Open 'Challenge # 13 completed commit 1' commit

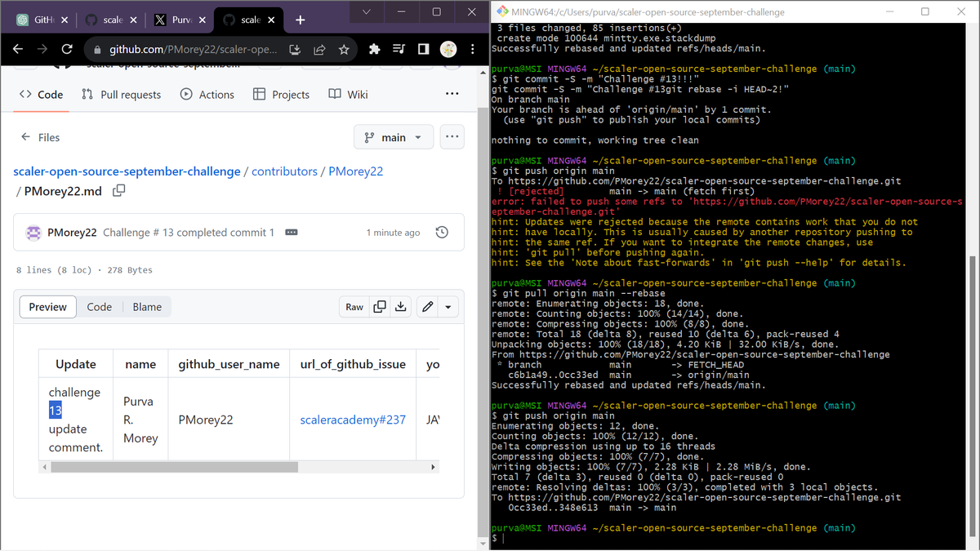[x=189, y=233]
